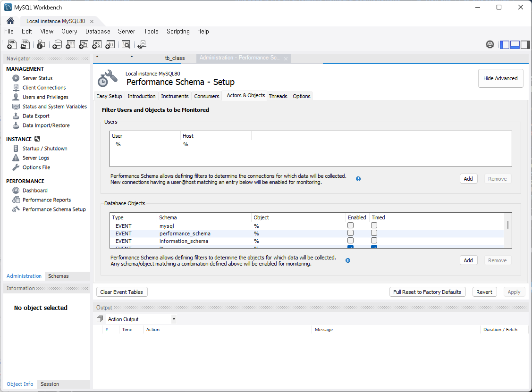The width and height of the screenshot is (532, 392).
Task: Click the Action Output copy icon
Action: 100,319
